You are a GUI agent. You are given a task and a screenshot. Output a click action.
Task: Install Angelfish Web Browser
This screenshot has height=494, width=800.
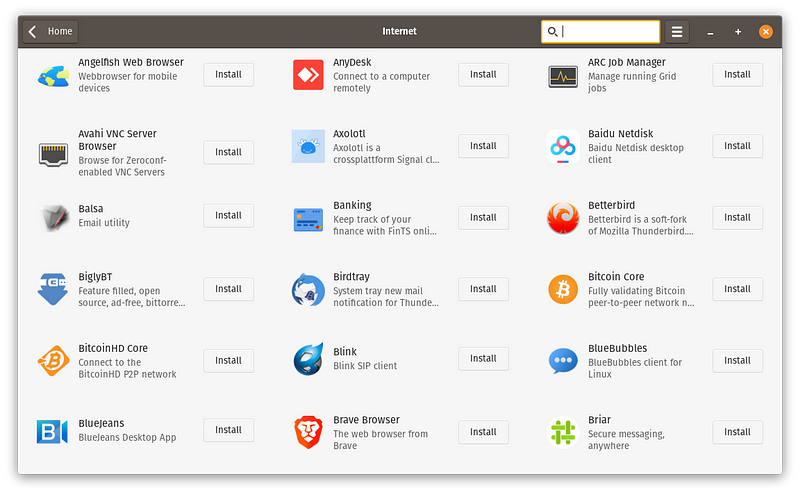click(228, 75)
